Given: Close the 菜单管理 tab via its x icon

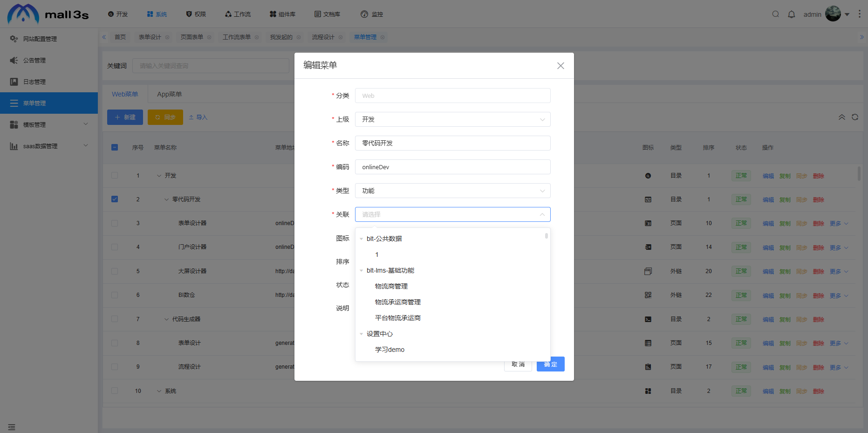Looking at the screenshot, I should (383, 37).
